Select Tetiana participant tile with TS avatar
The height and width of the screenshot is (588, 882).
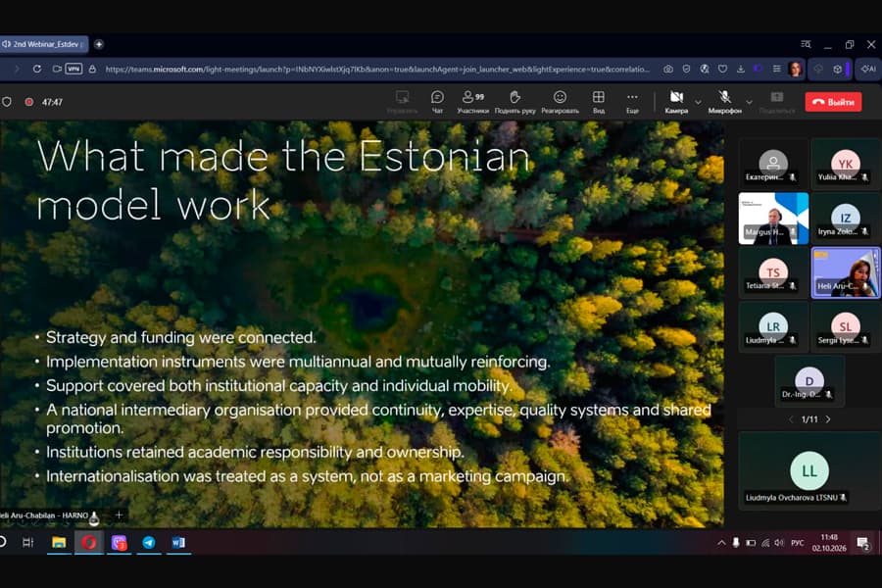coord(773,272)
